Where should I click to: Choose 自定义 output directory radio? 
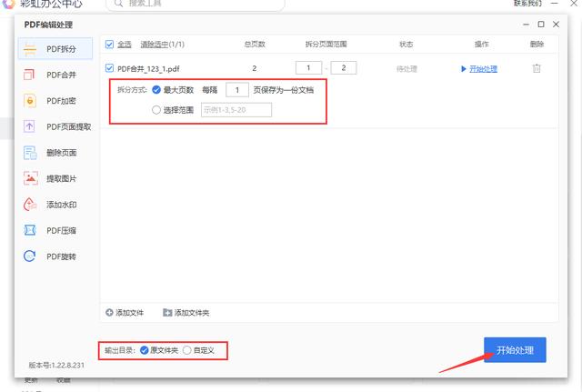tap(187, 350)
